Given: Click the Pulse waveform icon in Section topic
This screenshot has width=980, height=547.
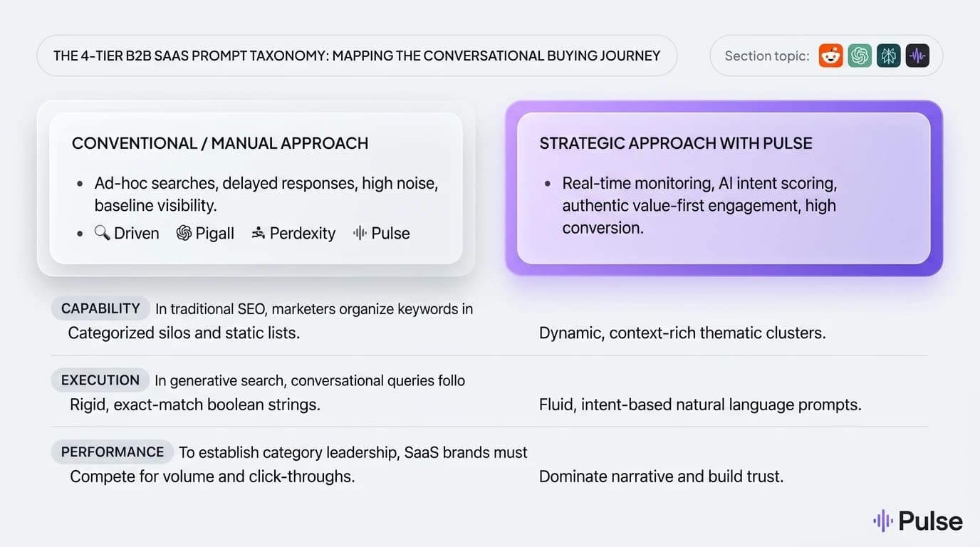Looking at the screenshot, I should pos(917,56).
